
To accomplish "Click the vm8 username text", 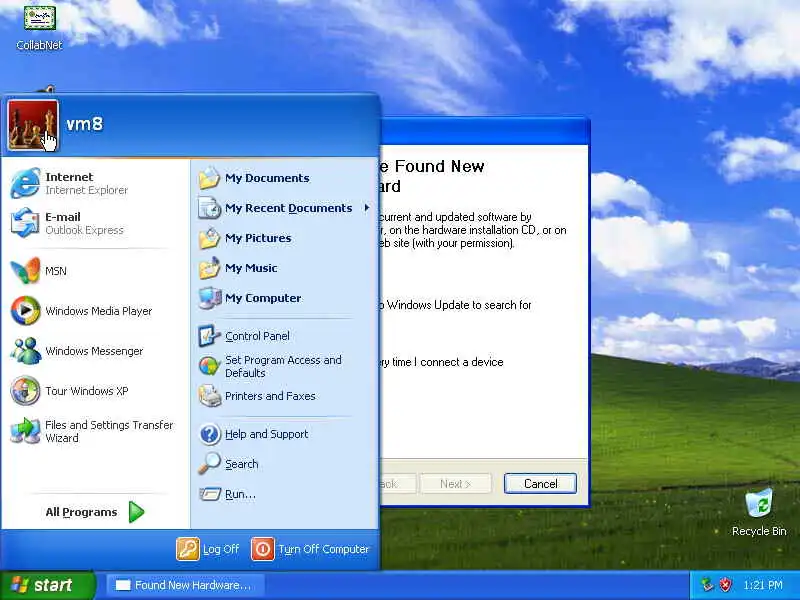I will click(85, 124).
